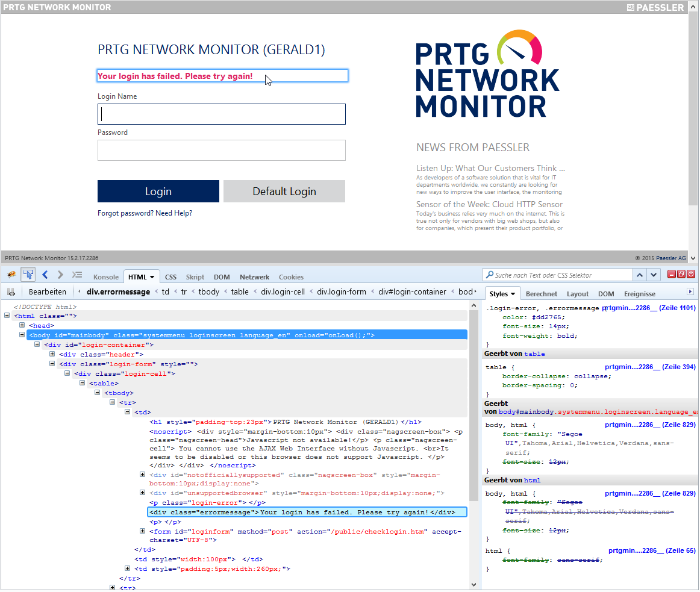Open the Berechnet side tab
The width and height of the screenshot is (700, 592).
pyautogui.click(x=542, y=294)
